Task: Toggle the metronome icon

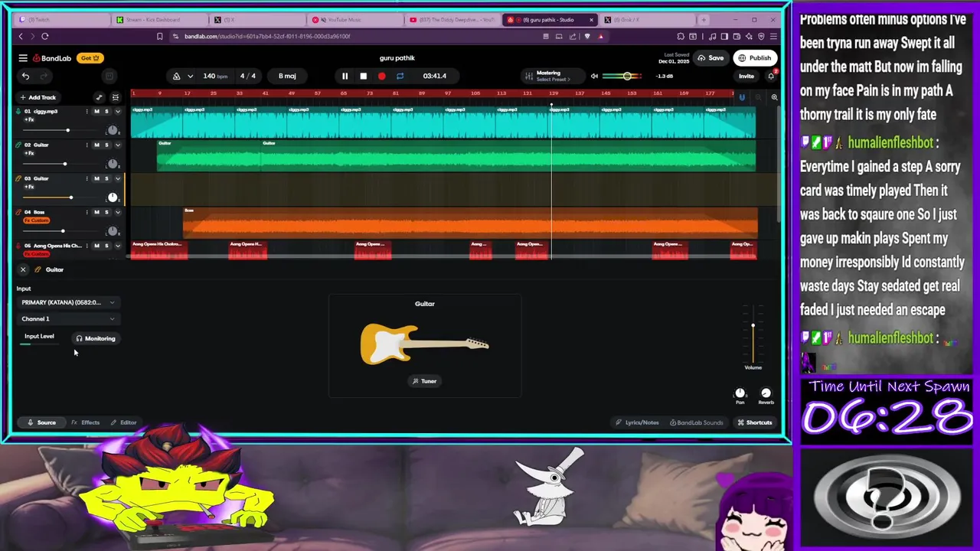Action: pyautogui.click(x=177, y=76)
